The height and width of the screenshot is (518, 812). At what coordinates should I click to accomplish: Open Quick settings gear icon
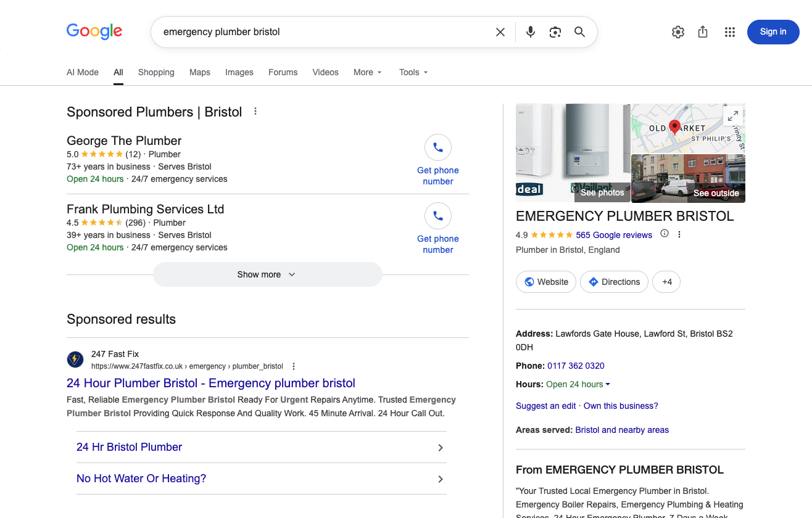(678, 32)
